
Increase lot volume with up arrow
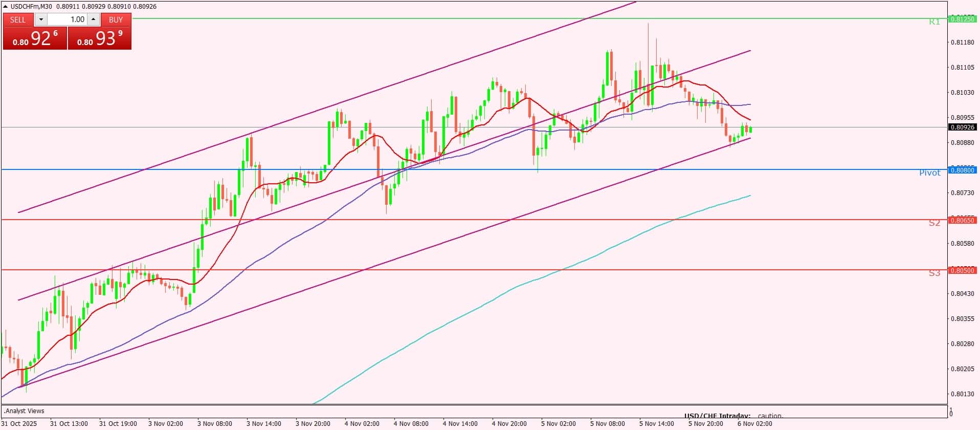(x=93, y=19)
